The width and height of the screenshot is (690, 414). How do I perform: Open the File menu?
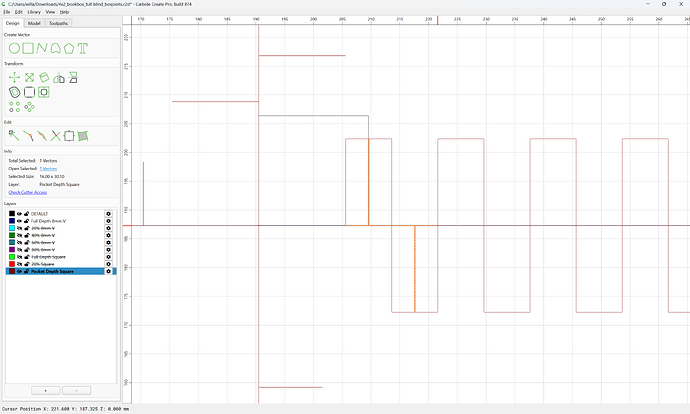click(7, 12)
